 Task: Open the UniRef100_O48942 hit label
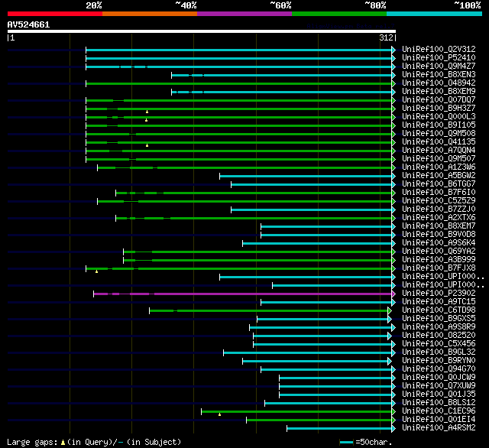[x=439, y=83]
